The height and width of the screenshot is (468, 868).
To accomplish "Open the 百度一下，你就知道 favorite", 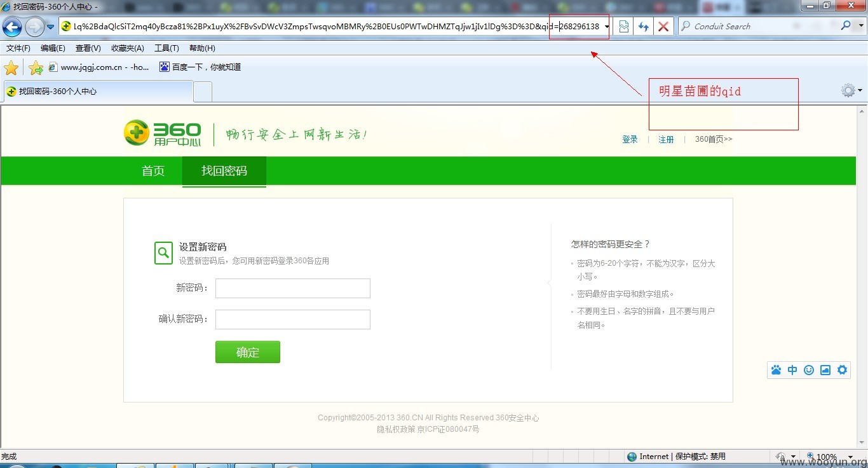I will [200, 67].
